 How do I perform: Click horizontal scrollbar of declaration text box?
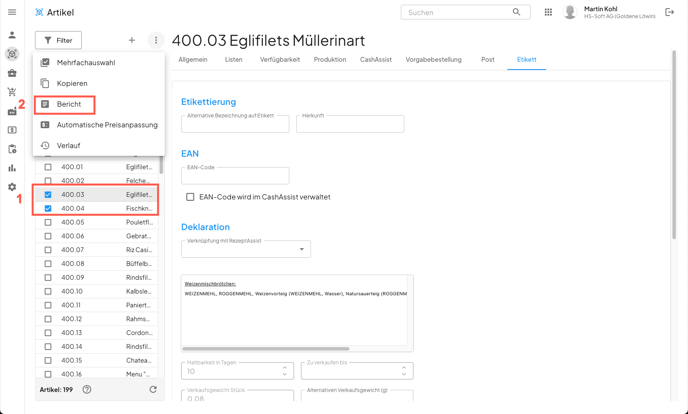pos(266,349)
